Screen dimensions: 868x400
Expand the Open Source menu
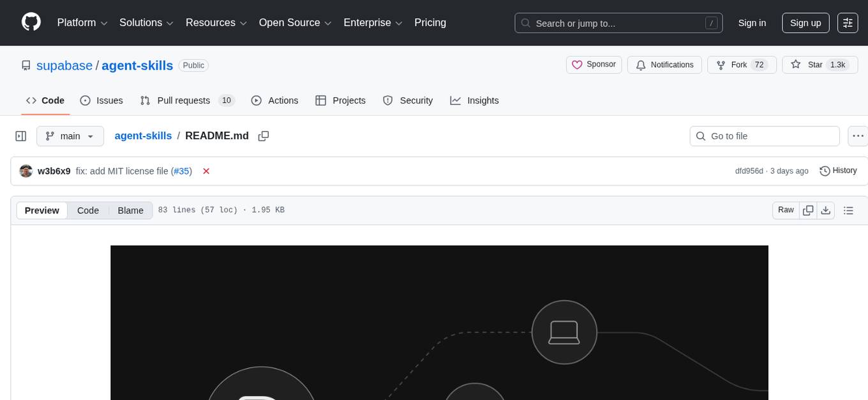[295, 23]
